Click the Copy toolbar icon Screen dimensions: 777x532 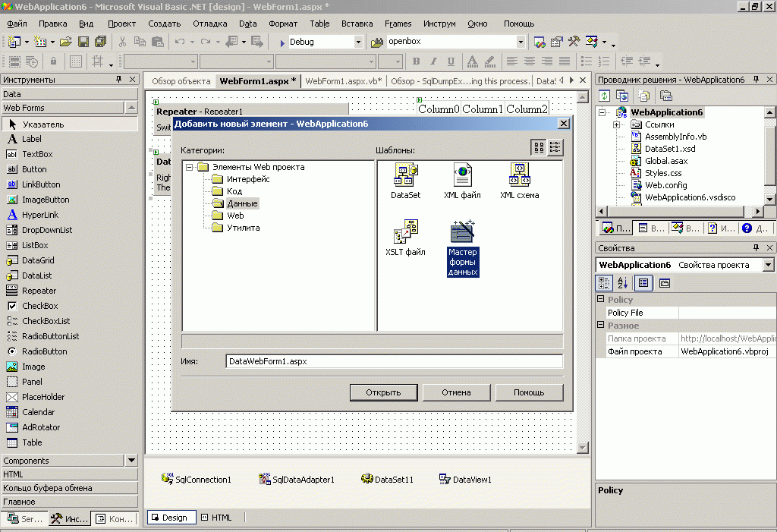pyautogui.click(x=140, y=42)
